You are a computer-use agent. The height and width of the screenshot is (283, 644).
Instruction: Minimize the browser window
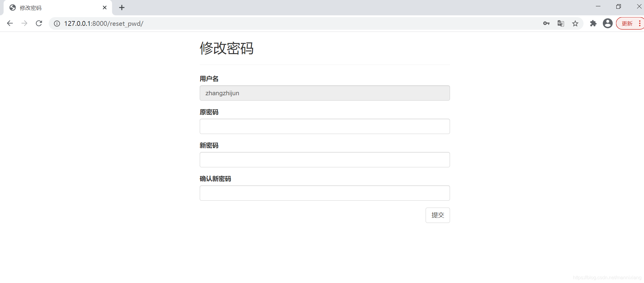598,6
